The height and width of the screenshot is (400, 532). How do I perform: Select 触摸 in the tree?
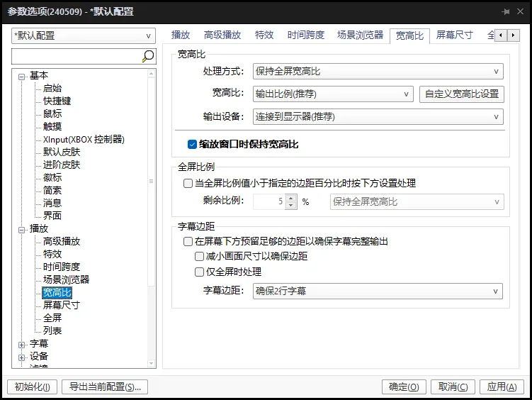point(52,127)
